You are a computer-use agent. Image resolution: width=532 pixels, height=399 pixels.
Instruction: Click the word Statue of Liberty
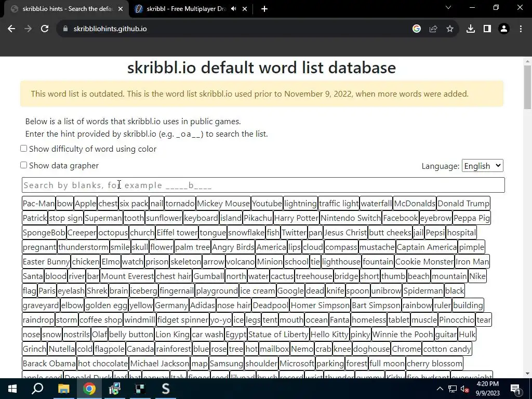coord(278,335)
